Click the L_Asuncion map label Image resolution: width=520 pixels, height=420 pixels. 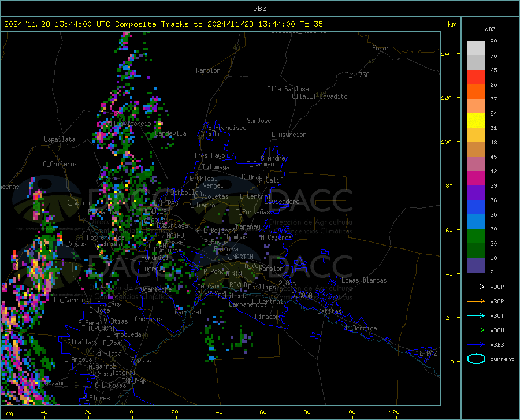click(289, 135)
